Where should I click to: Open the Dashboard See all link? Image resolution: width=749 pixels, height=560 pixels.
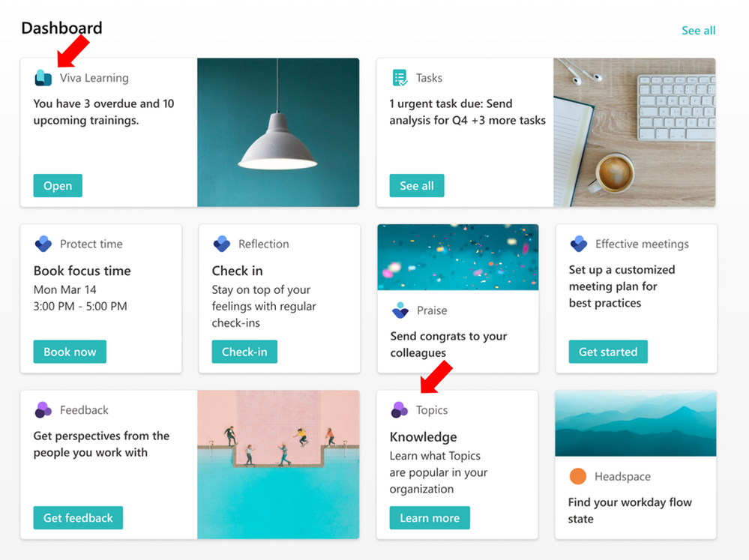698,31
